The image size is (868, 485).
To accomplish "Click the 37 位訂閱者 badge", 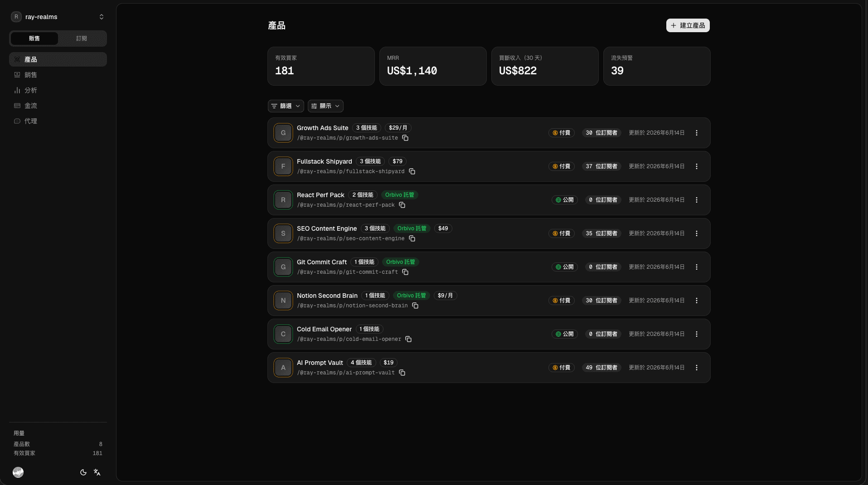I will pos(601,166).
